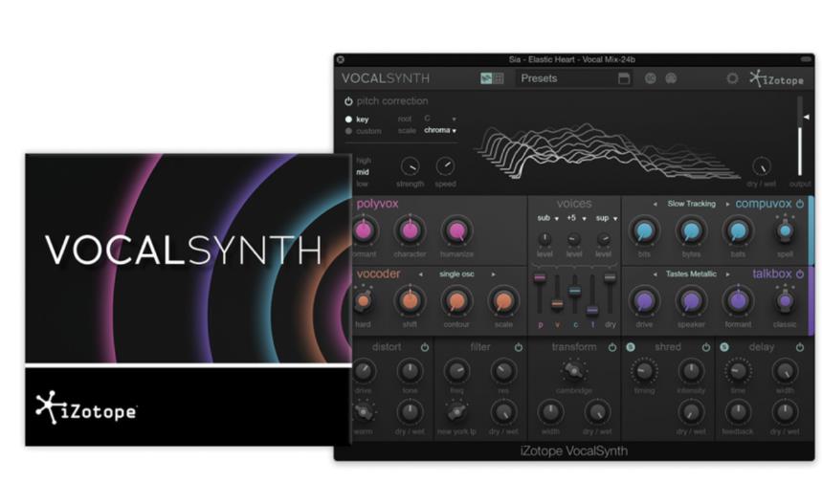Image resolution: width=822 pixels, height=504 pixels.
Task: Click the polyvox mix fader p
Action: point(540,277)
